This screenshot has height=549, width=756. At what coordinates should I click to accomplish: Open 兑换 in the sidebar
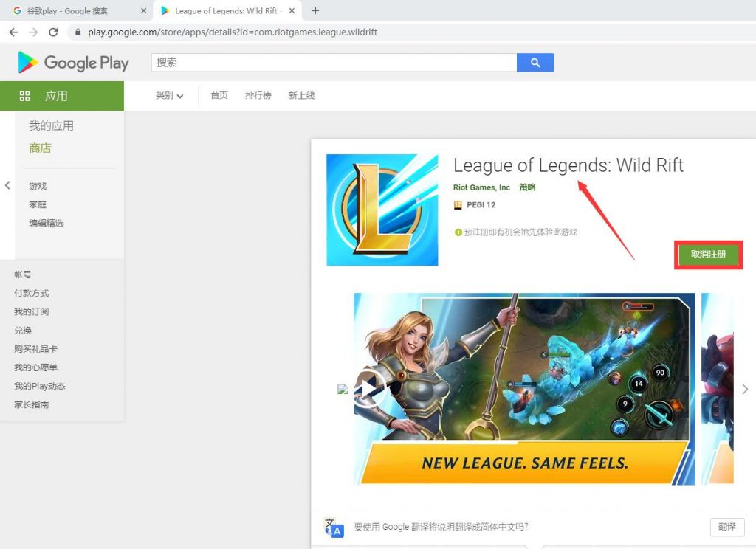coord(23,330)
